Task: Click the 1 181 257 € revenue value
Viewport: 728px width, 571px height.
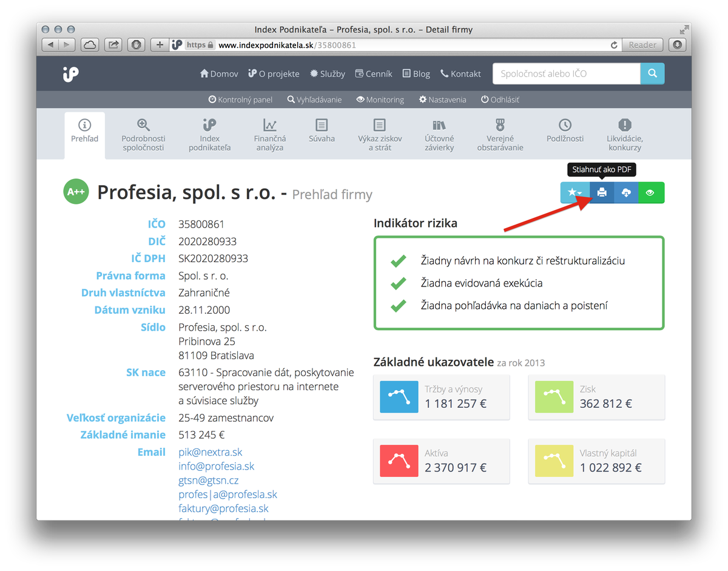Action: click(456, 404)
